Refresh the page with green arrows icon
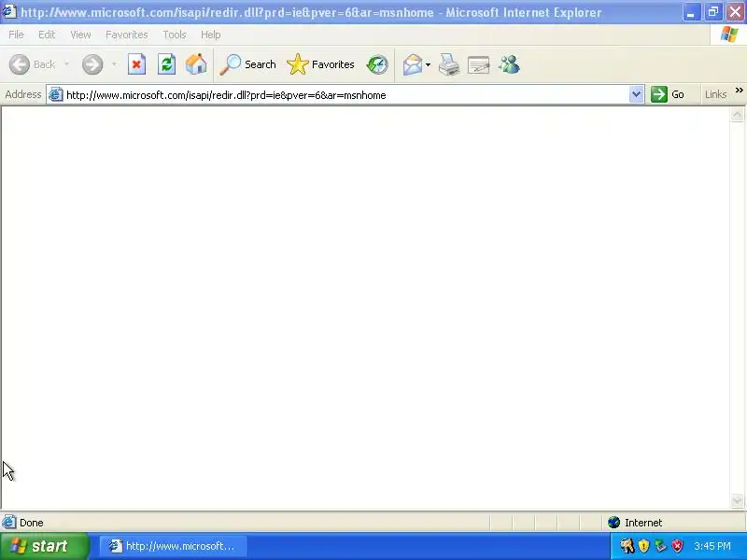This screenshot has width=747, height=560. pos(166,64)
